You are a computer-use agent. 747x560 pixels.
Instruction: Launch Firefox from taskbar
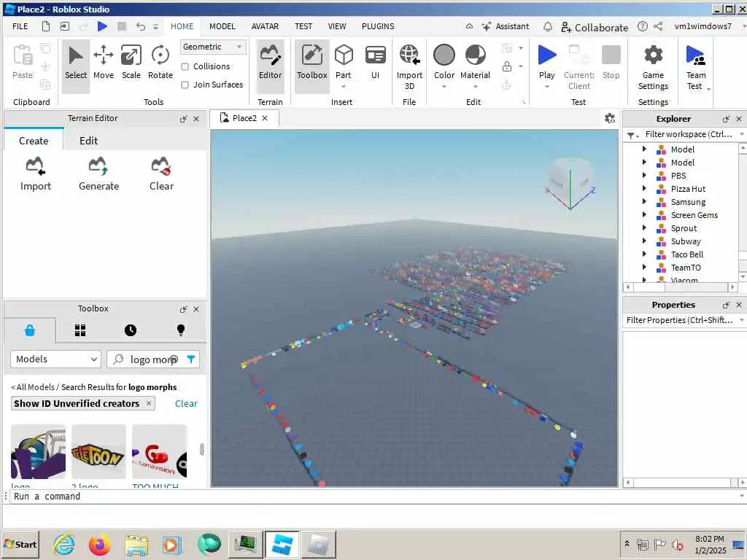click(x=99, y=545)
